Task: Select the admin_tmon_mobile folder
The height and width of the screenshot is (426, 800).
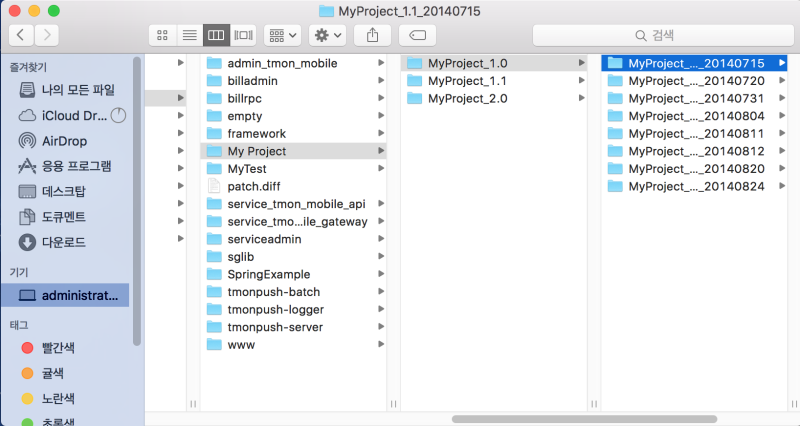Action: click(293, 63)
